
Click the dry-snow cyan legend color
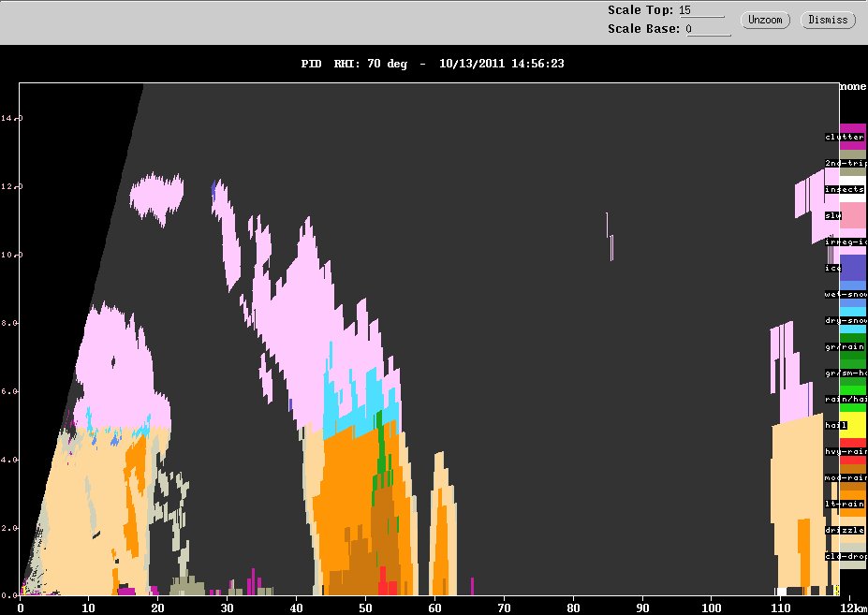[852, 320]
